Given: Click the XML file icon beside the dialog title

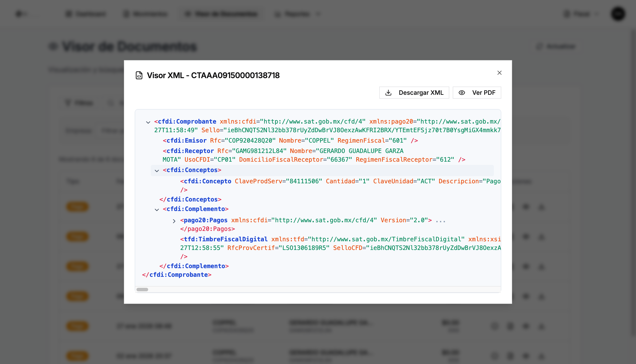Looking at the screenshot, I should [139, 75].
